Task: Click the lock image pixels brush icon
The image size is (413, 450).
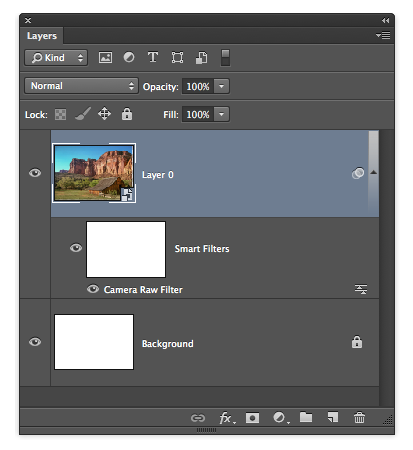Action: (83, 114)
